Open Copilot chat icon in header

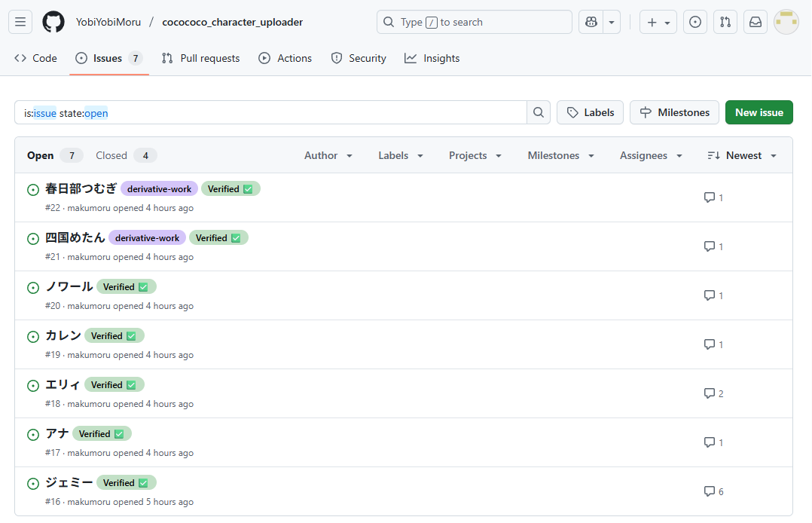[x=591, y=22]
